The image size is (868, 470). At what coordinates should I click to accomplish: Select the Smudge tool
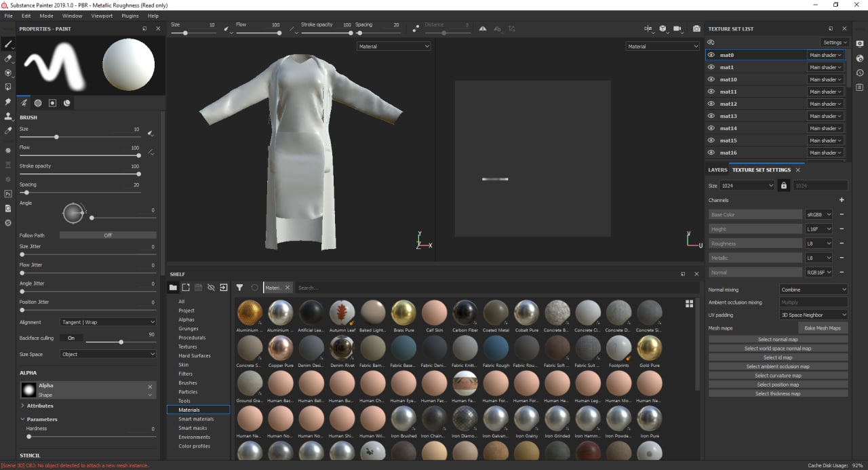[x=8, y=102]
